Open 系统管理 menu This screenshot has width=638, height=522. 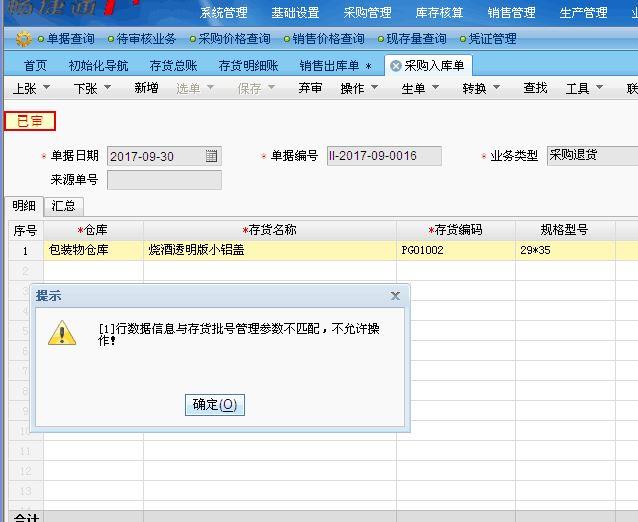(224, 13)
